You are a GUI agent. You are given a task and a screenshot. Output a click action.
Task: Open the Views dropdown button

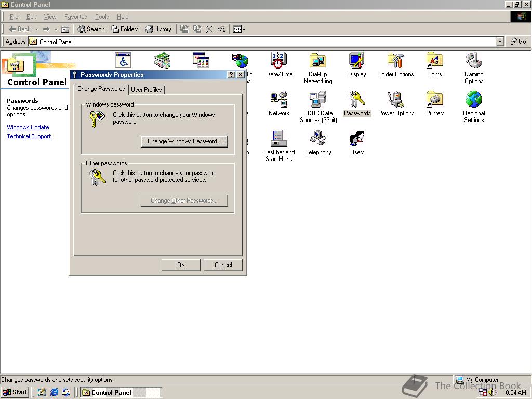(239, 29)
